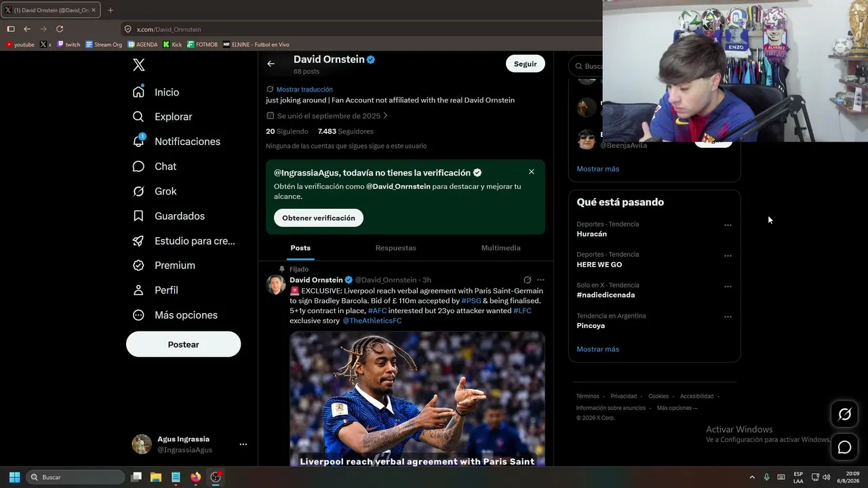Click Mostrar más under Qué está pasando

[x=597, y=349]
